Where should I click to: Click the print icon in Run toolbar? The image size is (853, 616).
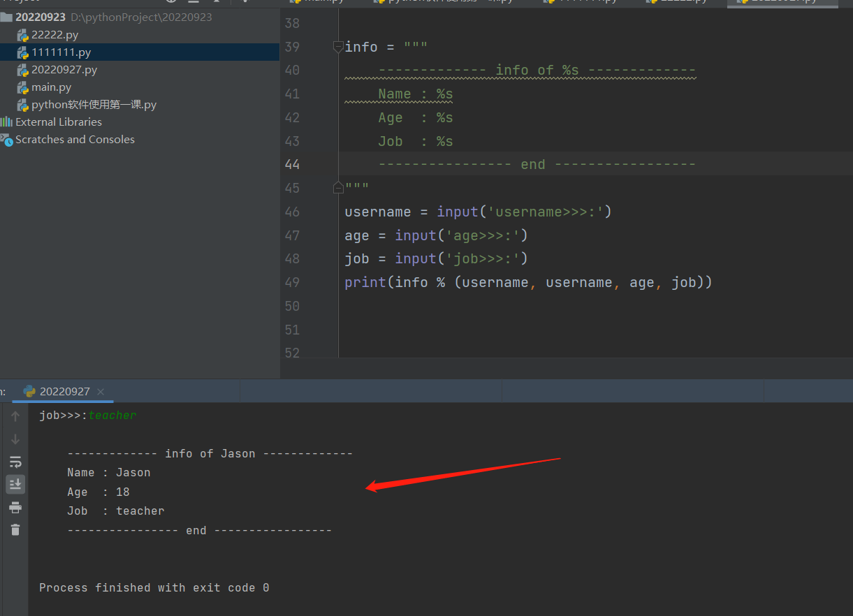click(x=15, y=507)
